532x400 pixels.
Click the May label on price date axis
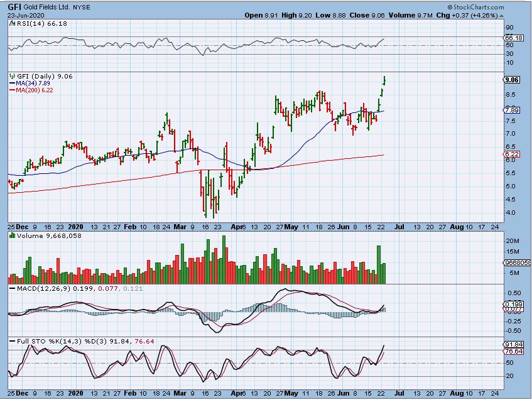(291, 227)
